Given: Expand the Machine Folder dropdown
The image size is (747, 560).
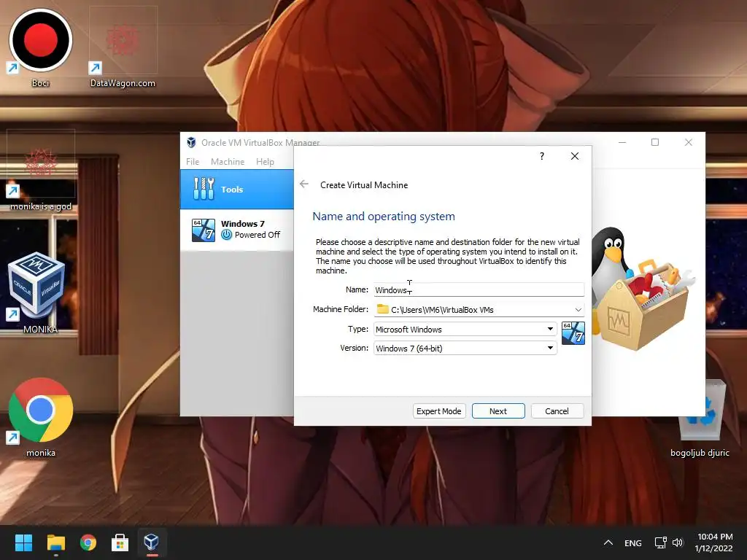Looking at the screenshot, I should (578, 309).
